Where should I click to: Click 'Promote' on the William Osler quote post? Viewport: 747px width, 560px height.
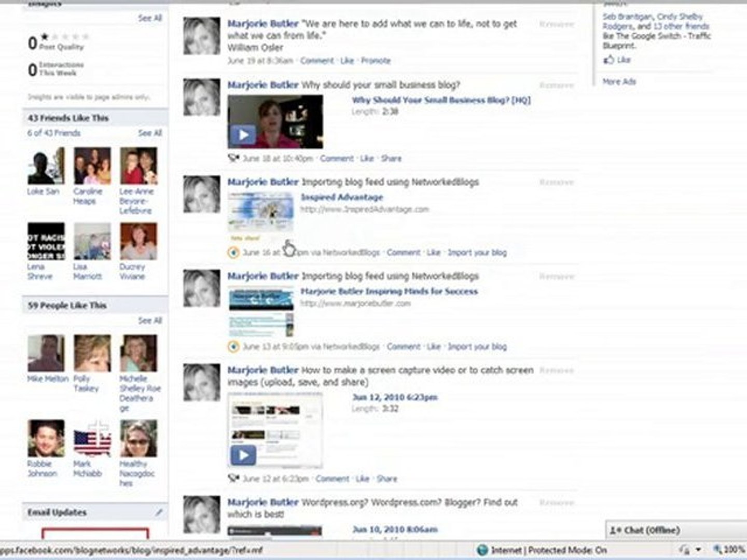376,61
